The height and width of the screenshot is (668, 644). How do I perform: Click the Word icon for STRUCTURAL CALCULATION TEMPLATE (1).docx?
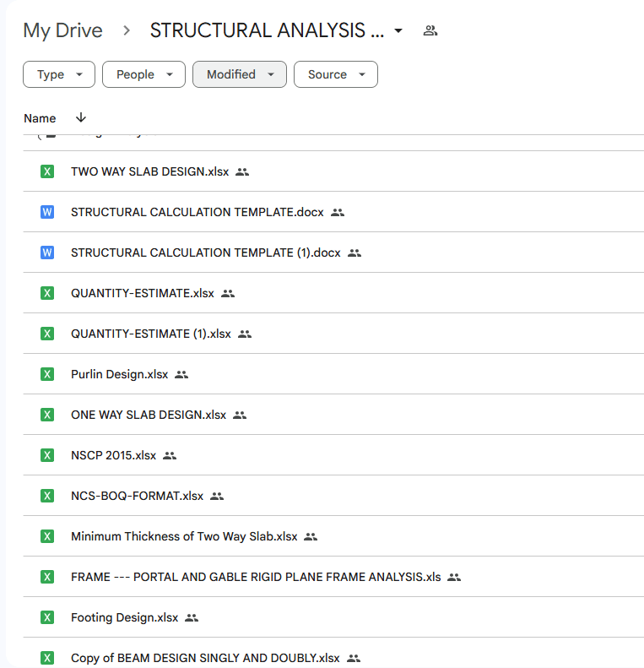tap(47, 253)
